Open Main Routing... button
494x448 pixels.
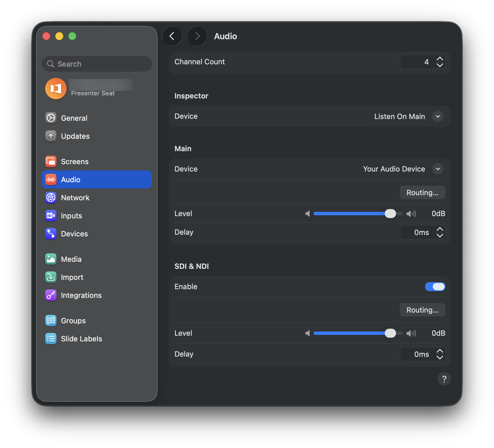point(422,192)
